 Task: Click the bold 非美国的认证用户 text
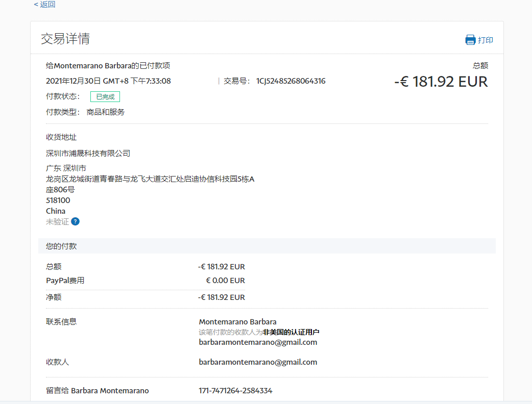(x=291, y=332)
